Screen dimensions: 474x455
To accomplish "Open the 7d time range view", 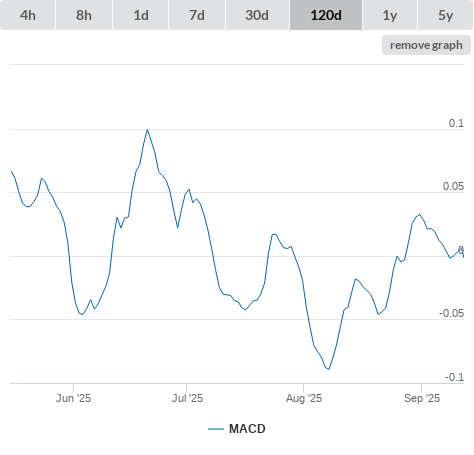I will click(x=197, y=15).
